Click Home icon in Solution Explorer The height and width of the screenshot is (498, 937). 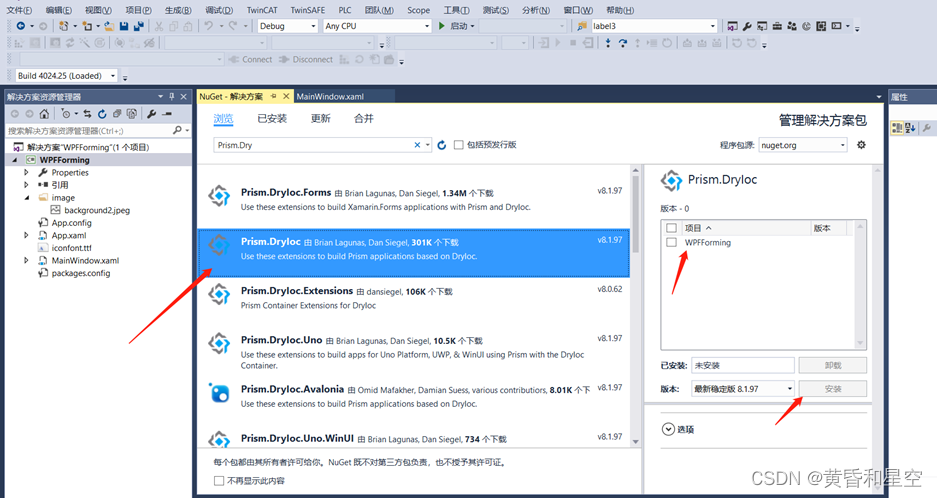(x=44, y=114)
